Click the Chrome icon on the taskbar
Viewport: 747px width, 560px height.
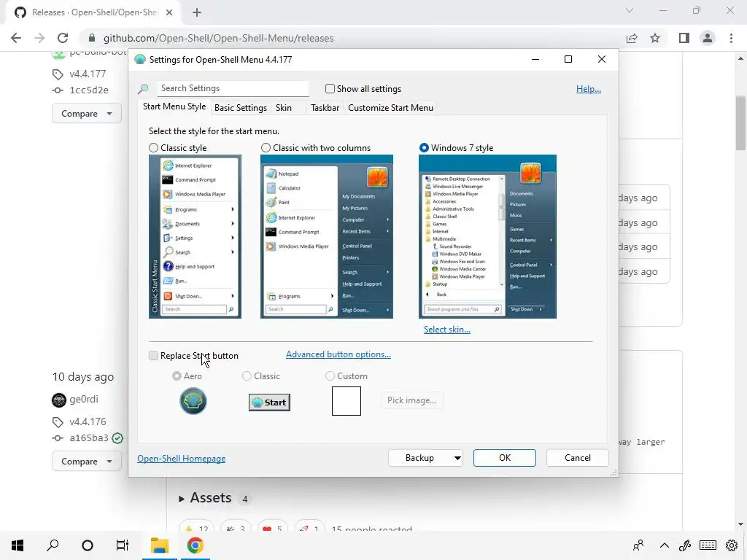click(195, 545)
